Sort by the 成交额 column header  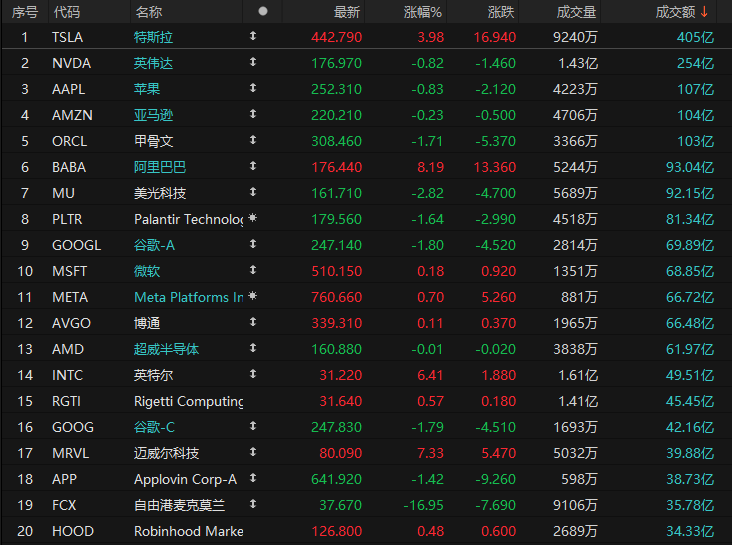click(x=676, y=12)
